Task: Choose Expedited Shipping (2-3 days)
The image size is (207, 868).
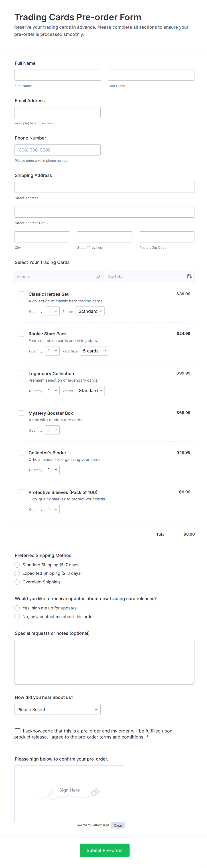Action: tap(17, 573)
